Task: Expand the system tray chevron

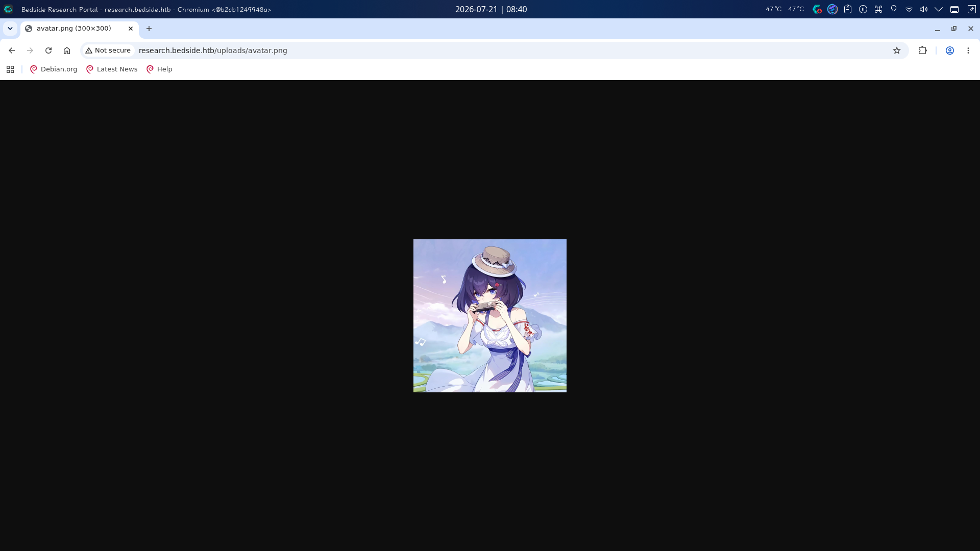Action: pos(939,9)
